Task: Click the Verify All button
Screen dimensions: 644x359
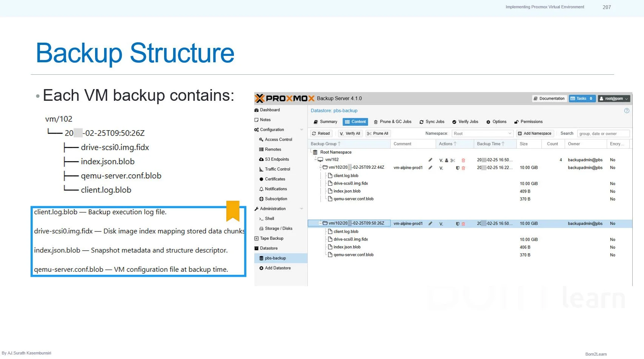Action: point(350,134)
